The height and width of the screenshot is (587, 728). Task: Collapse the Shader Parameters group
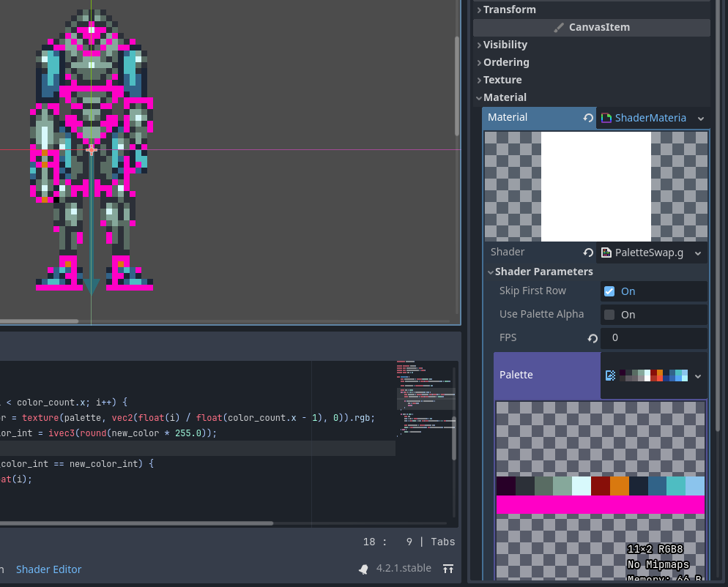[x=543, y=272]
